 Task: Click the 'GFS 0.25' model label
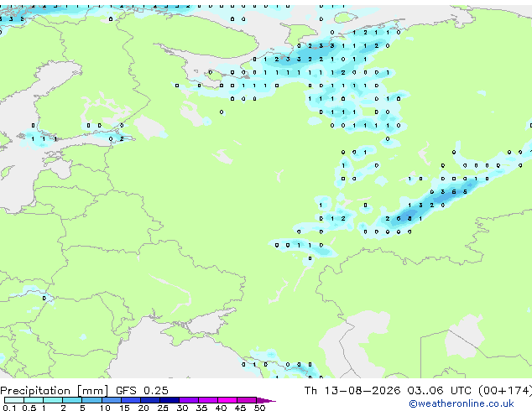(142, 391)
